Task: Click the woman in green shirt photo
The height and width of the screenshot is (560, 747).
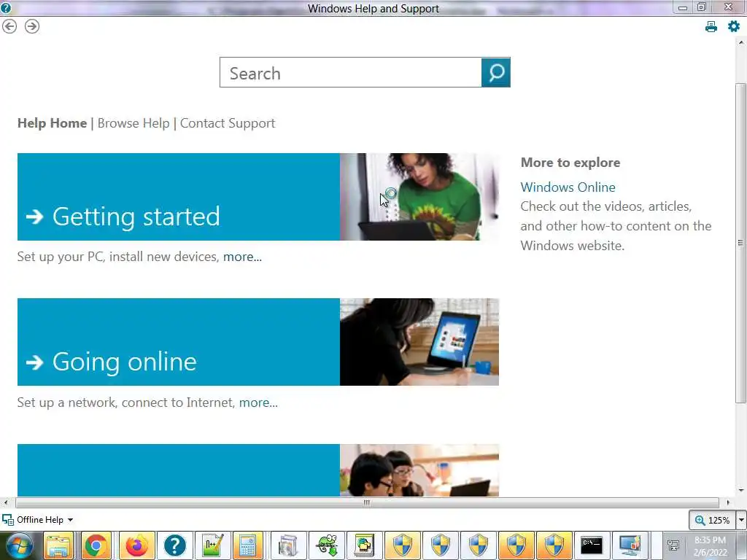Action: (x=419, y=197)
